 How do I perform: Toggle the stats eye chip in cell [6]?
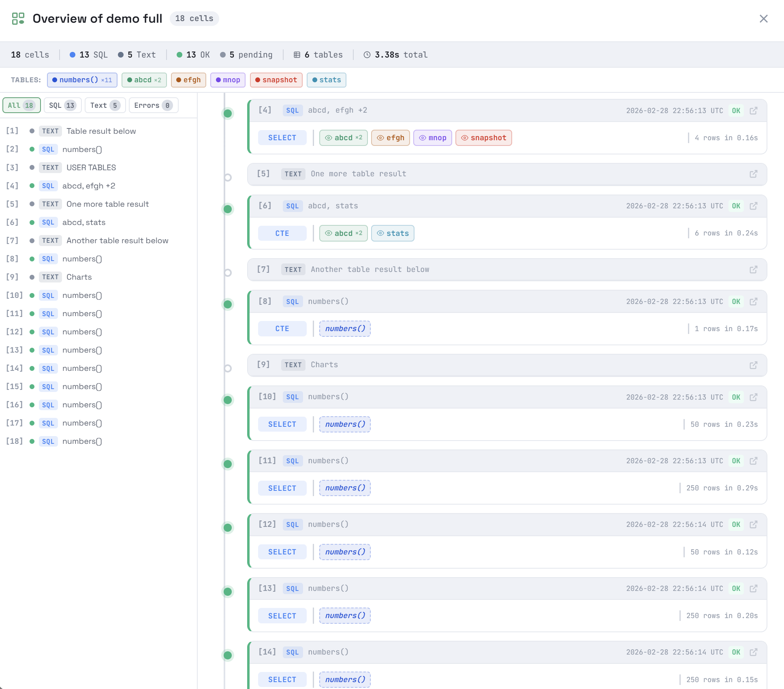pyautogui.click(x=393, y=233)
